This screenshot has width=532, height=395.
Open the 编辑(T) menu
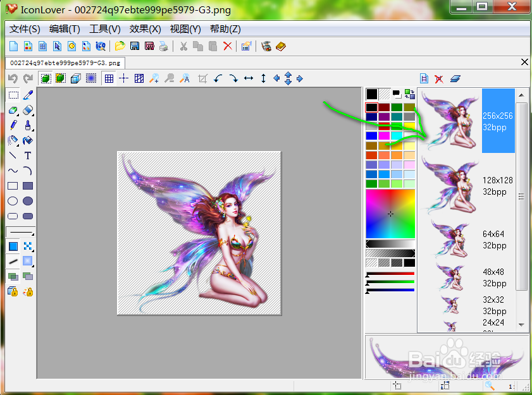65,29
